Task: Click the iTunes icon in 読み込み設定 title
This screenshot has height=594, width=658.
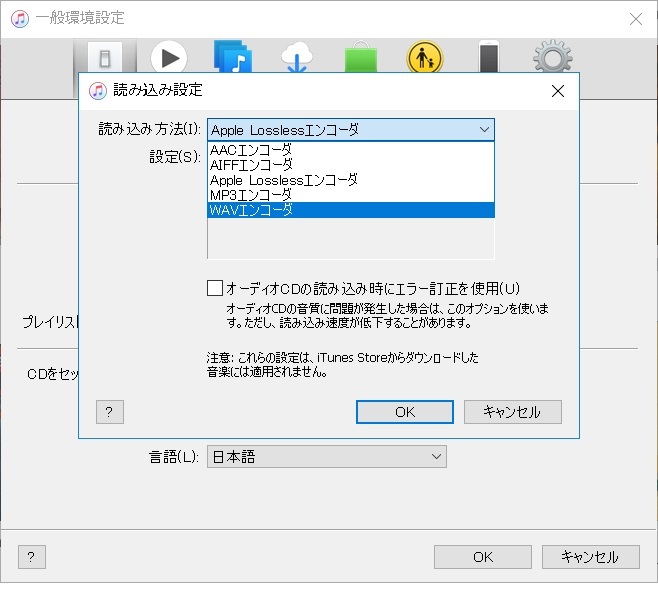Action: (x=98, y=91)
